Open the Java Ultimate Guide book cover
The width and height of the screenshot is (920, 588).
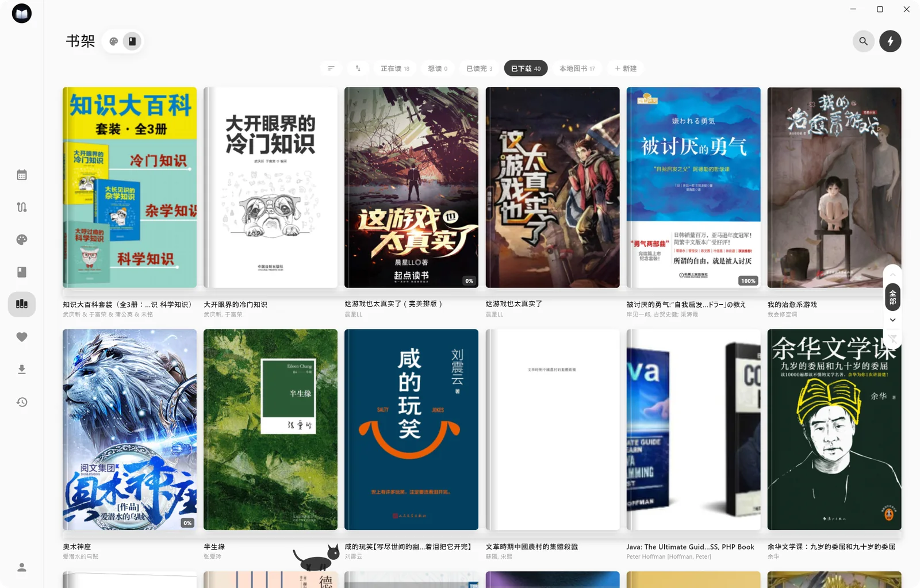[x=693, y=429]
